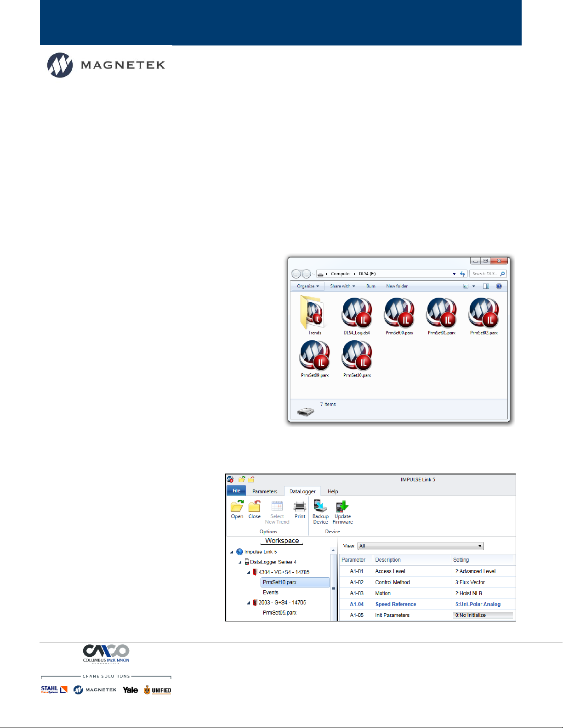Click the Explorer help question mark icon
This screenshot has width=563, height=728.
click(499, 286)
